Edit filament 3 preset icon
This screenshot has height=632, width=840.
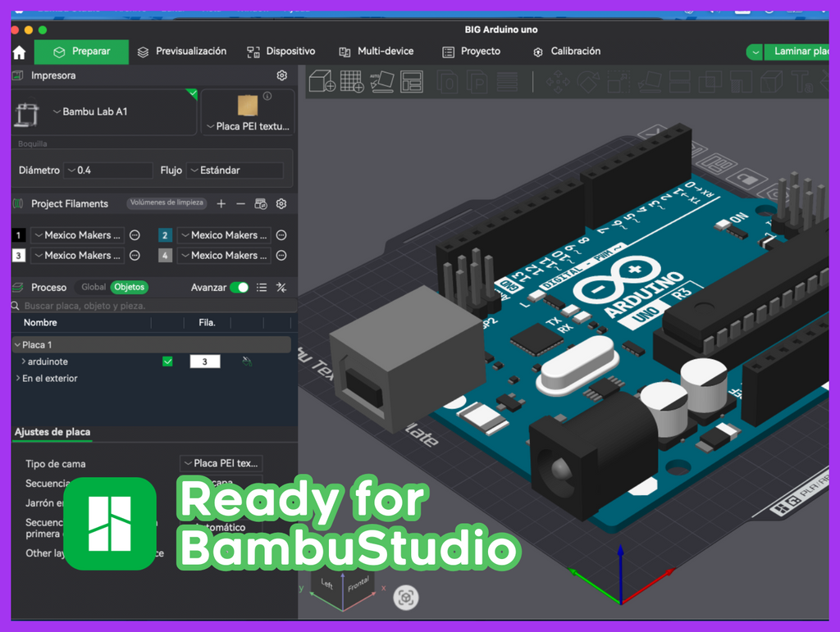[x=135, y=255]
